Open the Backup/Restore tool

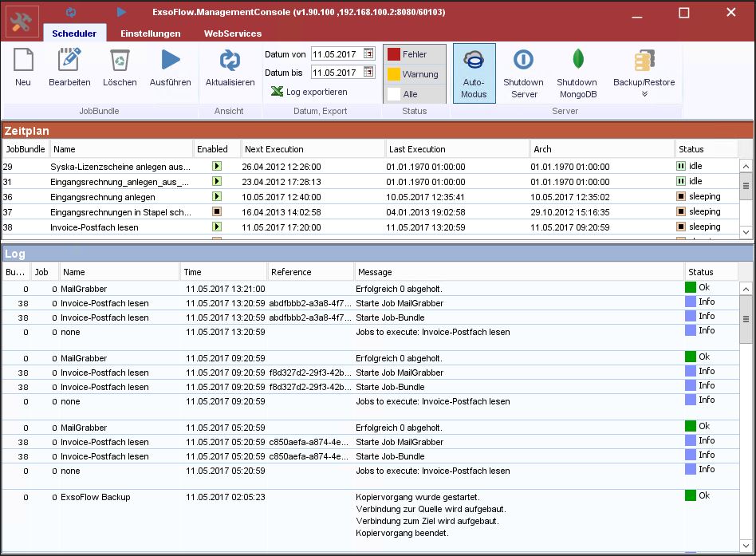644,61
